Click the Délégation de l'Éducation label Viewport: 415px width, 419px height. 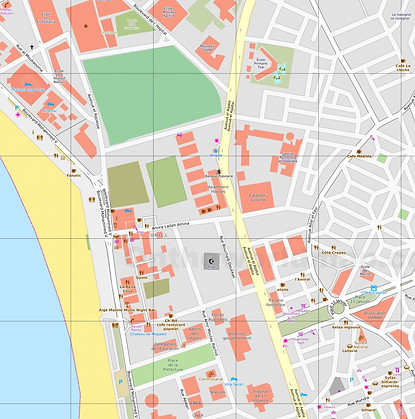(x=166, y=346)
